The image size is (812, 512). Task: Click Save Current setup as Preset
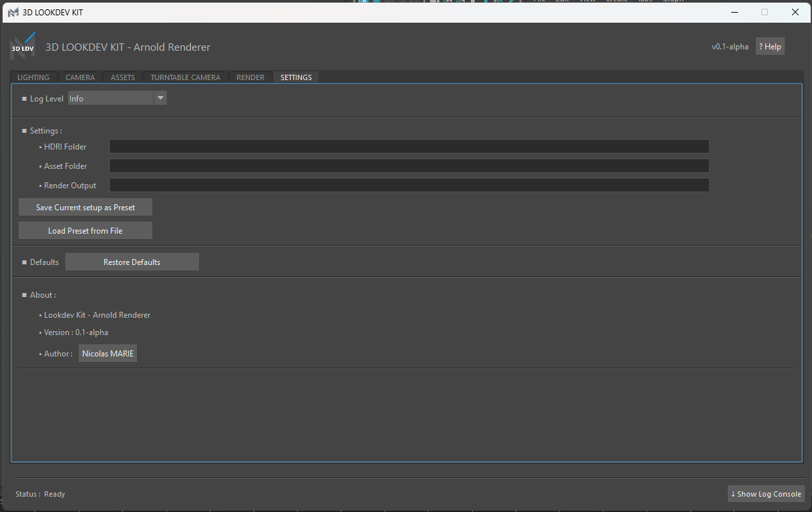[85, 208]
